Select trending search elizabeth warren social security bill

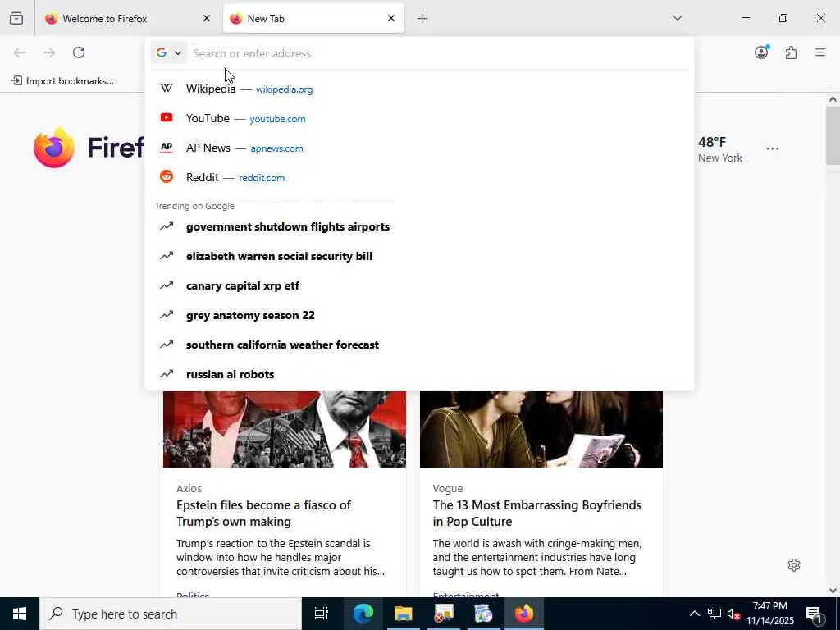[419, 256]
